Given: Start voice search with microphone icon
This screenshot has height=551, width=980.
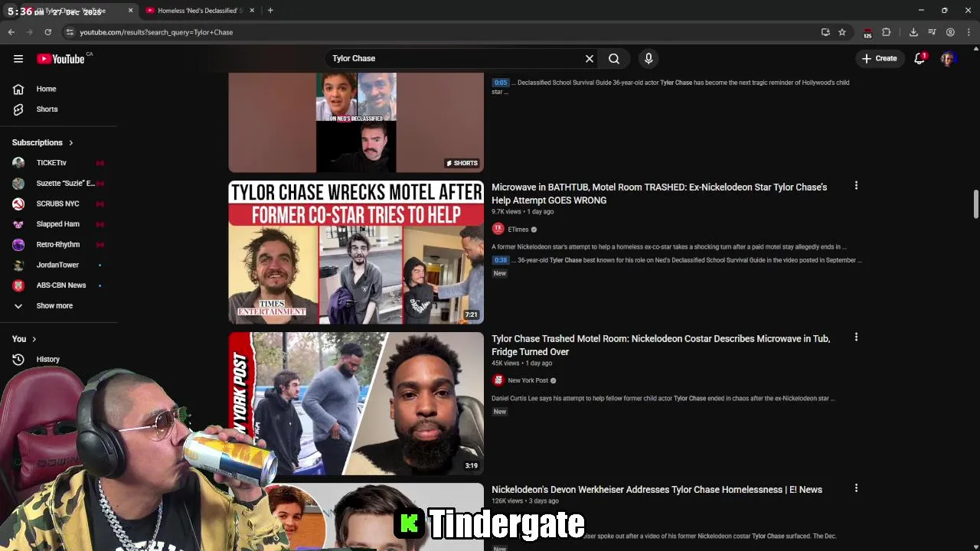Looking at the screenshot, I should tap(648, 58).
